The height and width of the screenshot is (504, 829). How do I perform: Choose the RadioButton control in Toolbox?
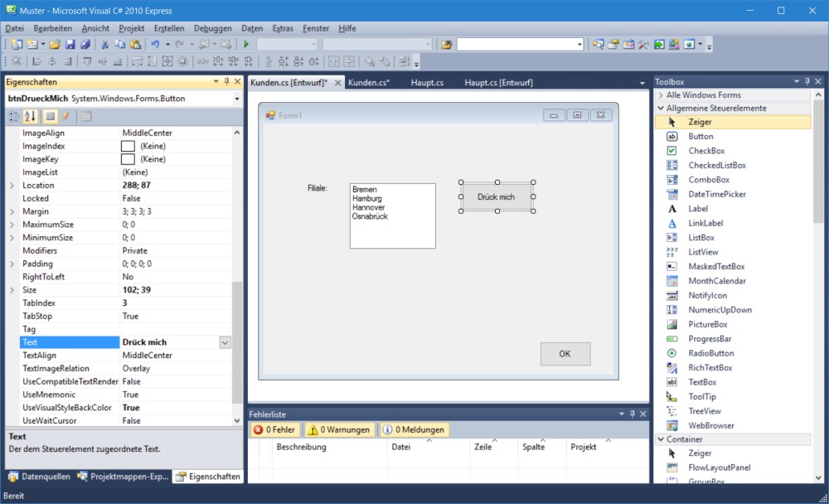(710, 353)
